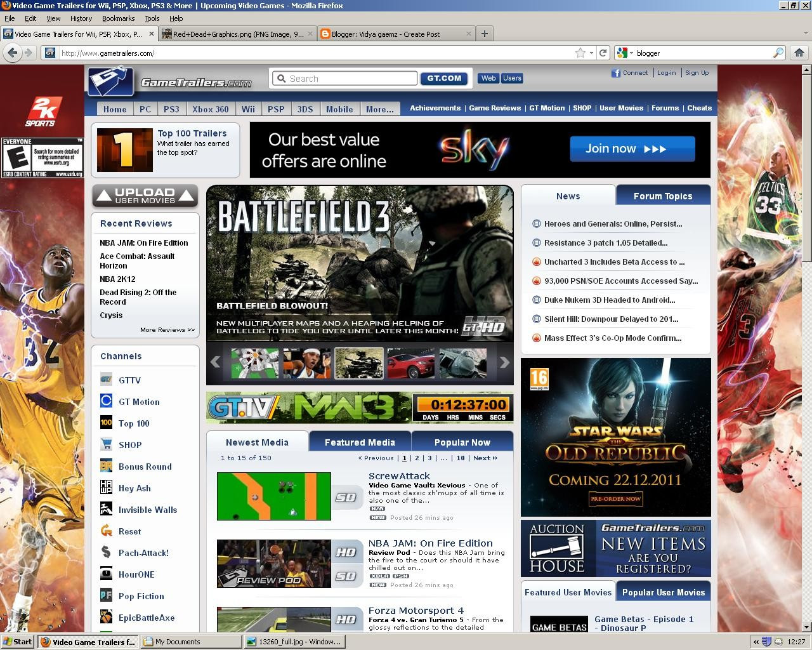Image resolution: width=812 pixels, height=650 pixels.
Task: Open the Bookmarks menu
Action: click(x=119, y=18)
